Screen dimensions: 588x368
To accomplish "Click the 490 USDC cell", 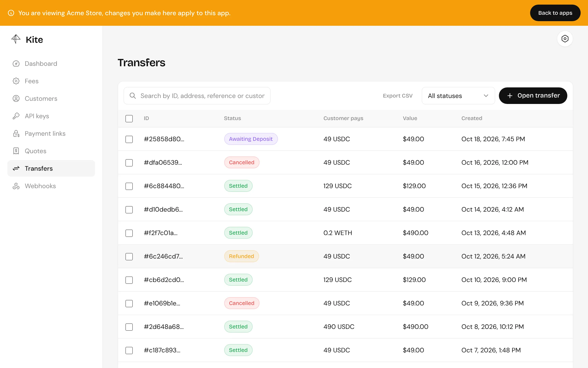I will tap(339, 327).
